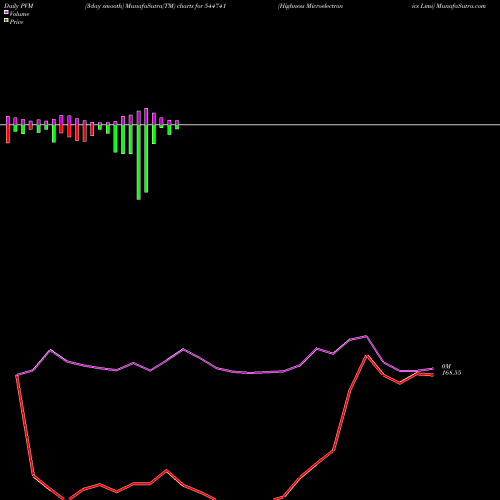Screen dimensions: 500x500
Task: Click the '168.55' price value label
Action: [451, 373]
